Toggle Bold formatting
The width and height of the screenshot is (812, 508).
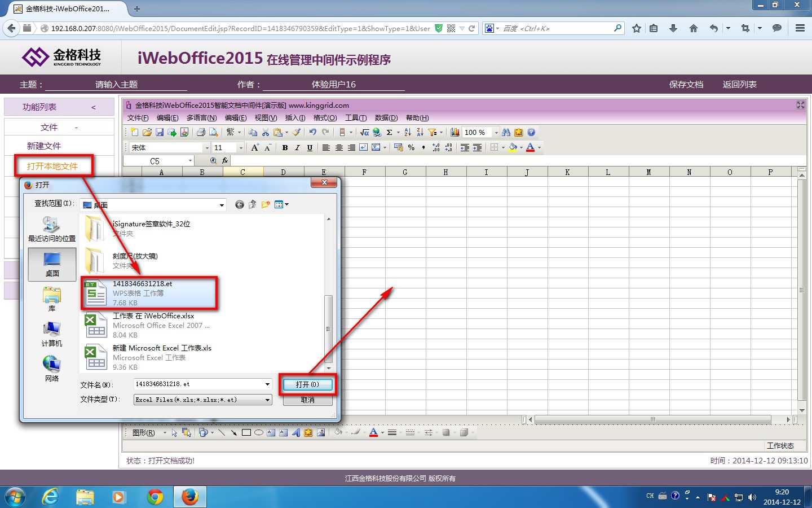click(x=285, y=147)
